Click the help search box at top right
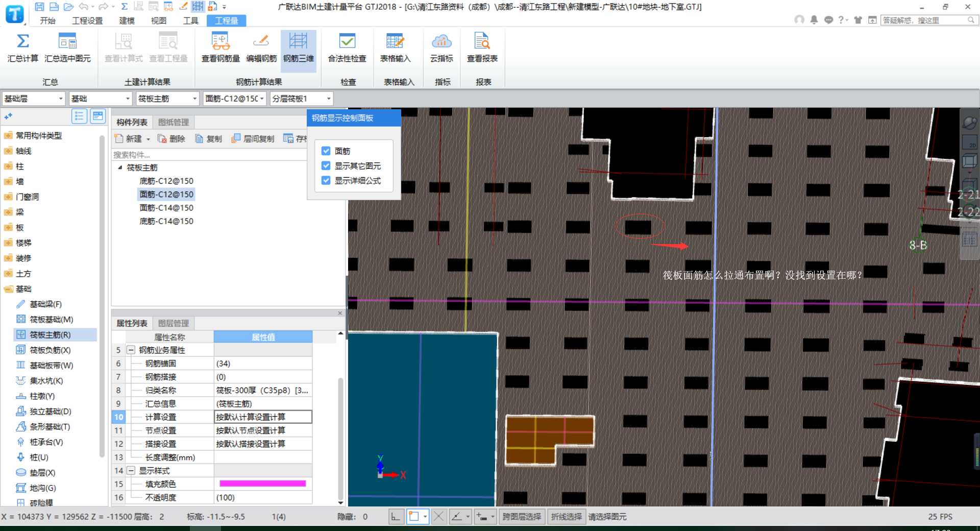This screenshot has width=980, height=531. point(928,20)
